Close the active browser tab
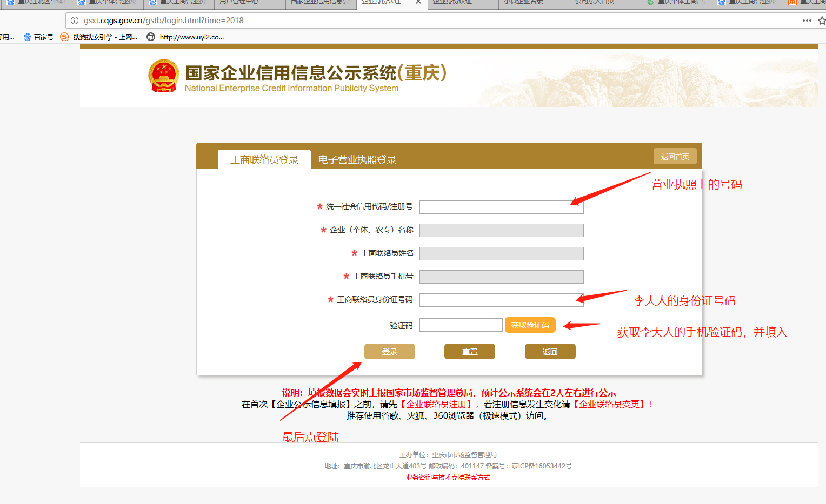Screen dimensions: 826x504 coord(418,2)
